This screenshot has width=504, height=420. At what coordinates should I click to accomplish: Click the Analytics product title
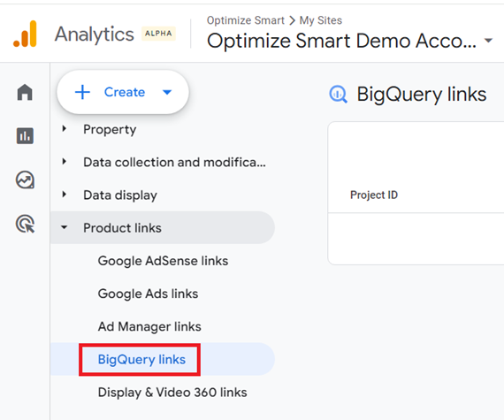click(95, 34)
